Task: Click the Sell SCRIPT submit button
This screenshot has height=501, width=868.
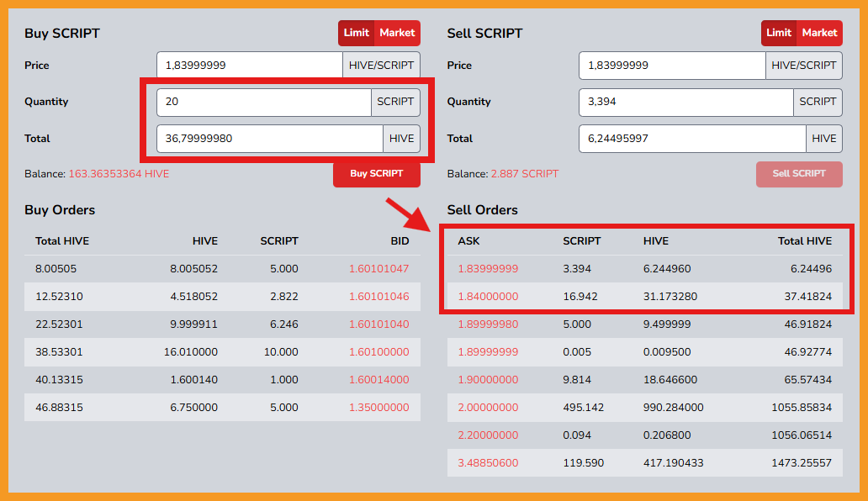Action: tap(799, 174)
